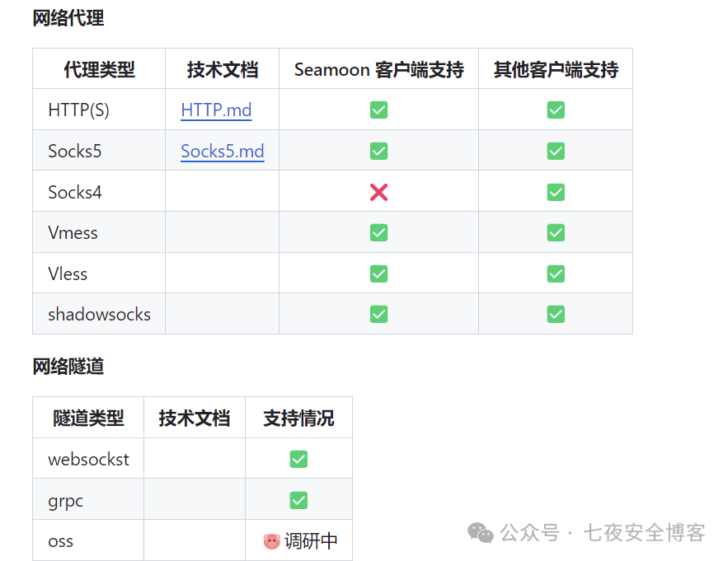Select the 代理类型 column header
The height and width of the screenshot is (561, 728).
(x=100, y=70)
